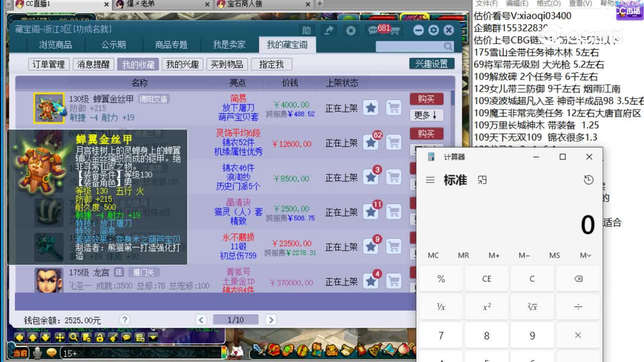Click the 助 help icon in Cangbaoge header
Viewport: 644px width, 362px height.
(306, 30)
